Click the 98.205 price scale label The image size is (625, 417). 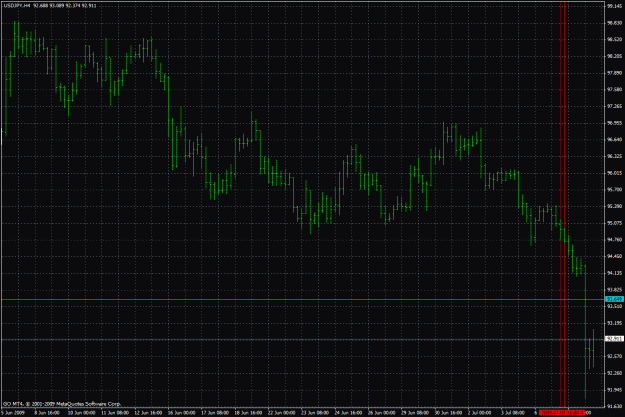614,56
